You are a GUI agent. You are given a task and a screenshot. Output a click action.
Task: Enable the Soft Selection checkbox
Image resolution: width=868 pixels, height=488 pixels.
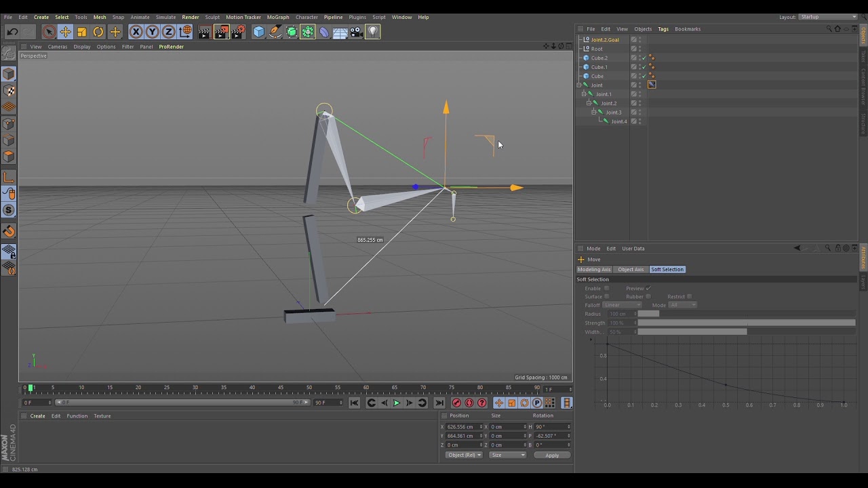click(606, 289)
